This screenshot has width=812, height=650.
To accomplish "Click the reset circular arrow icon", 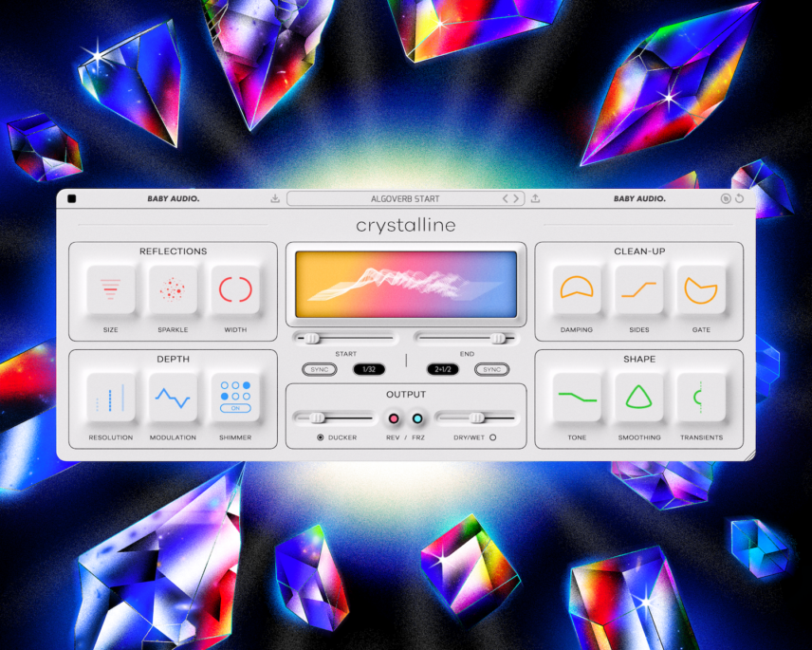I will (x=740, y=198).
